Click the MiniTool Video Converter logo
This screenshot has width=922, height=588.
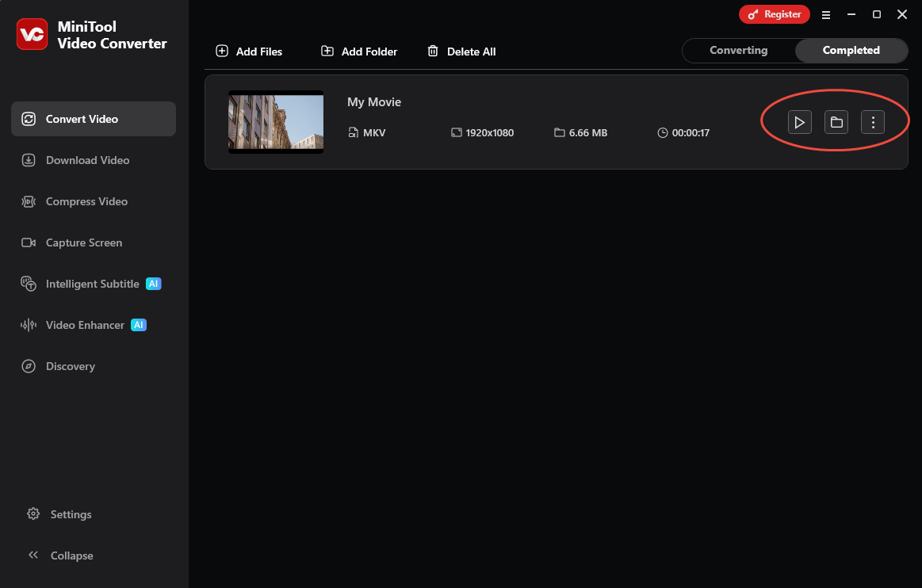pyautogui.click(x=32, y=34)
